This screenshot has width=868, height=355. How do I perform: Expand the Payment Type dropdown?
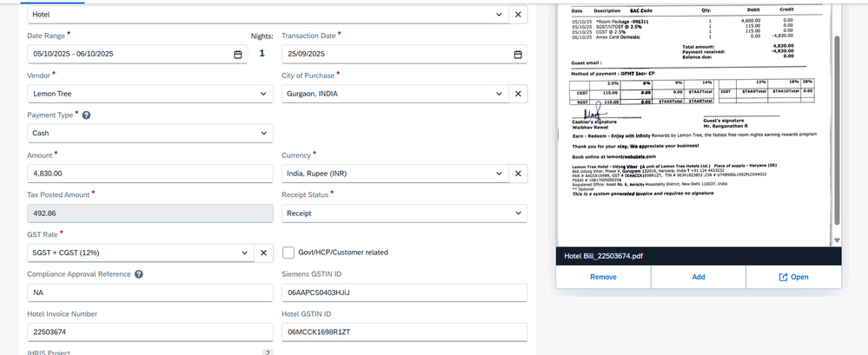(263, 134)
